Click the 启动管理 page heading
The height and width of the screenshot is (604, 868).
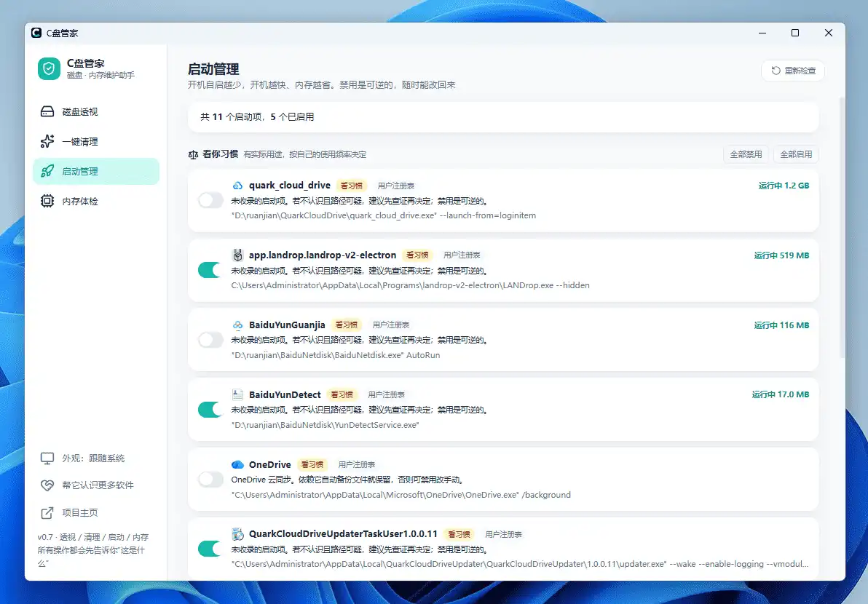[213, 69]
